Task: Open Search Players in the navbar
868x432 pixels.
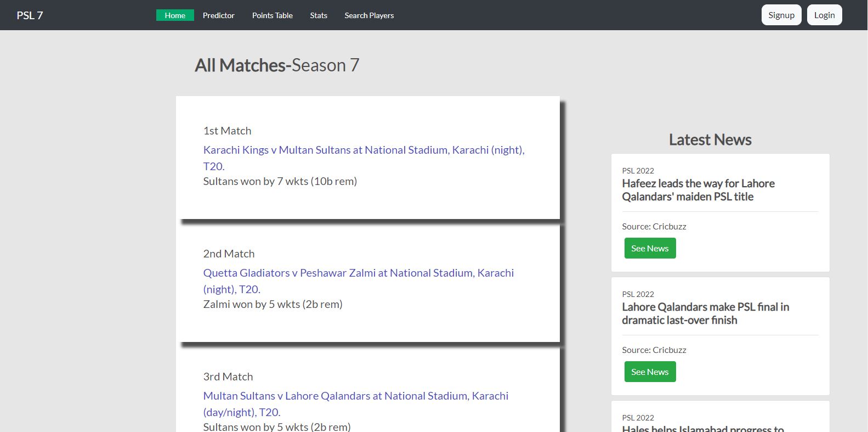Action: click(x=369, y=15)
